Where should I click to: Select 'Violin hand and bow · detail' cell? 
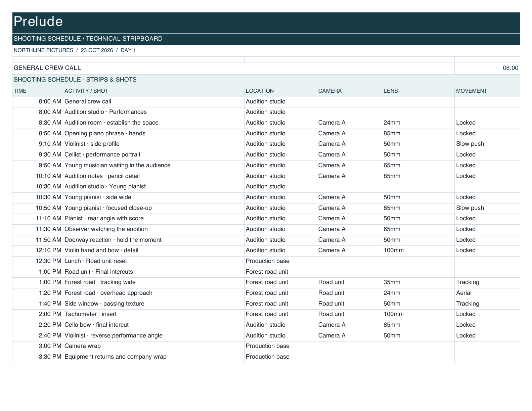pos(153,250)
